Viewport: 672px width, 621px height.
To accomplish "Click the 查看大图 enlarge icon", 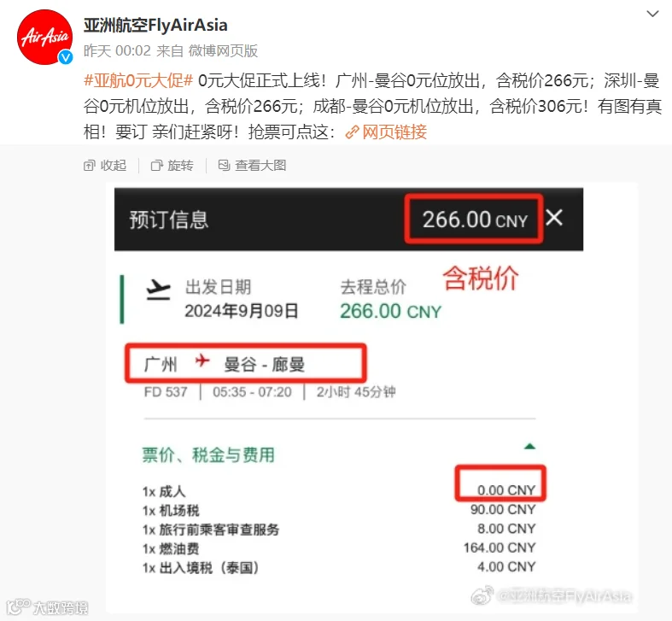I will (x=224, y=165).
